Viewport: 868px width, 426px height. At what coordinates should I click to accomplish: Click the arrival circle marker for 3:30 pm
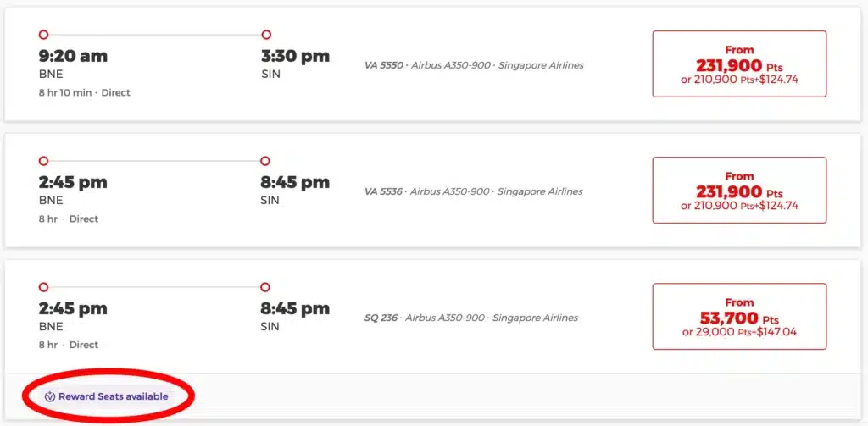(266, 35)
